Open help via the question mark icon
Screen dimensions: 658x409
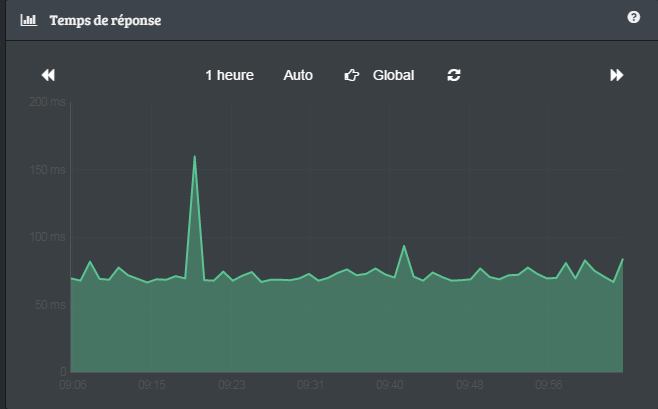633,18
